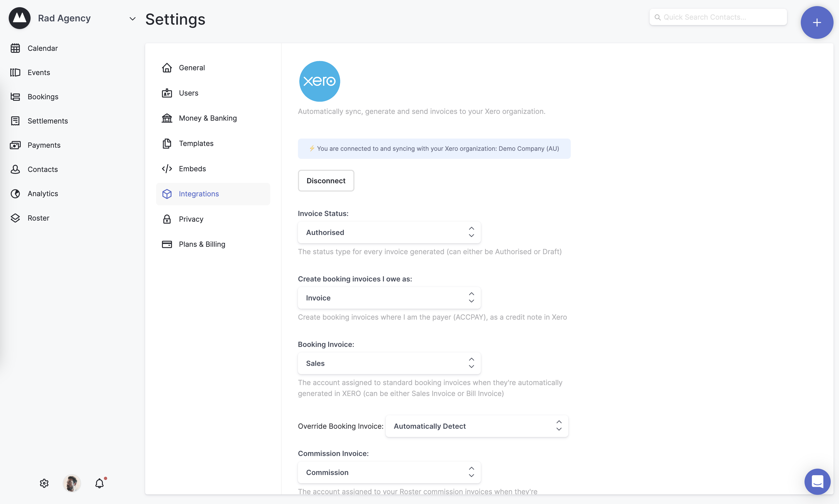Go to Analytics page
This screenshot has height=504, width=839.
click(43, 194)
